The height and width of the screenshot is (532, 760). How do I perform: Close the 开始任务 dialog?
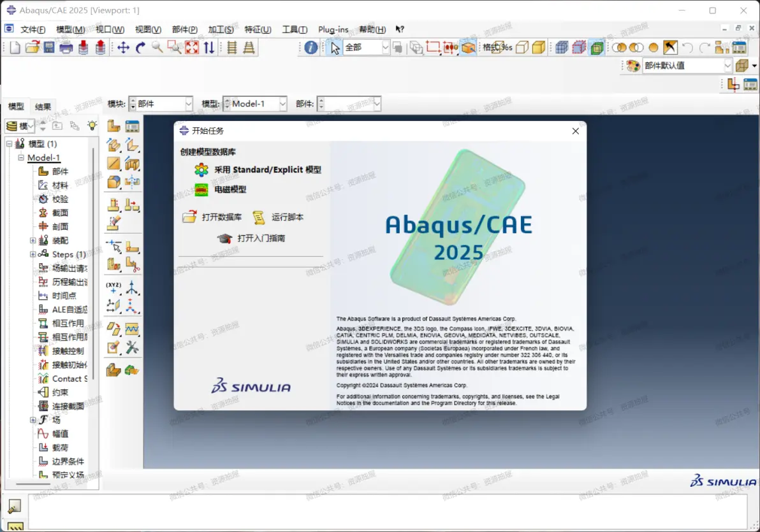coord(575,131)
